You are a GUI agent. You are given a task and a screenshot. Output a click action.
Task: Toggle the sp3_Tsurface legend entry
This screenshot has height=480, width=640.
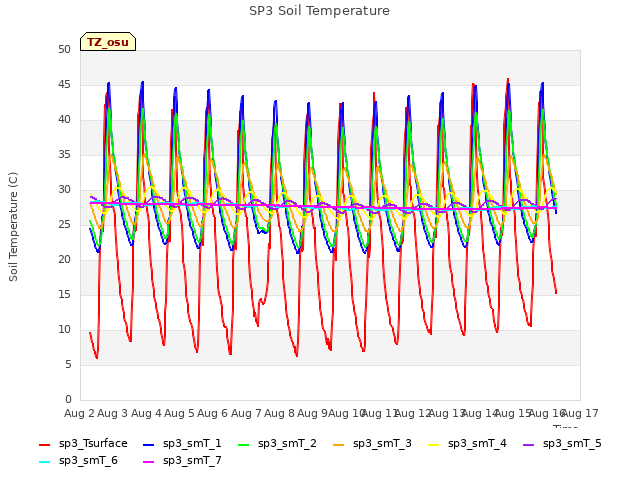83,443
